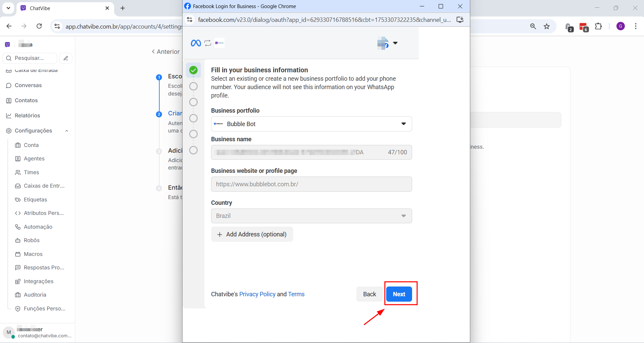Open a new browser tab
This screenshot has width=644, height=343.
[x=123, y=8]
